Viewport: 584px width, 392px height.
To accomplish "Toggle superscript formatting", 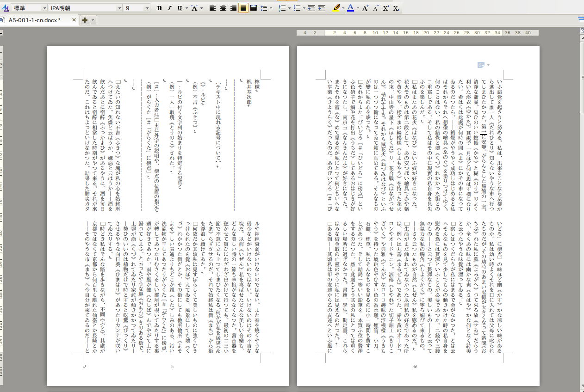I will (x=386, y=8).
